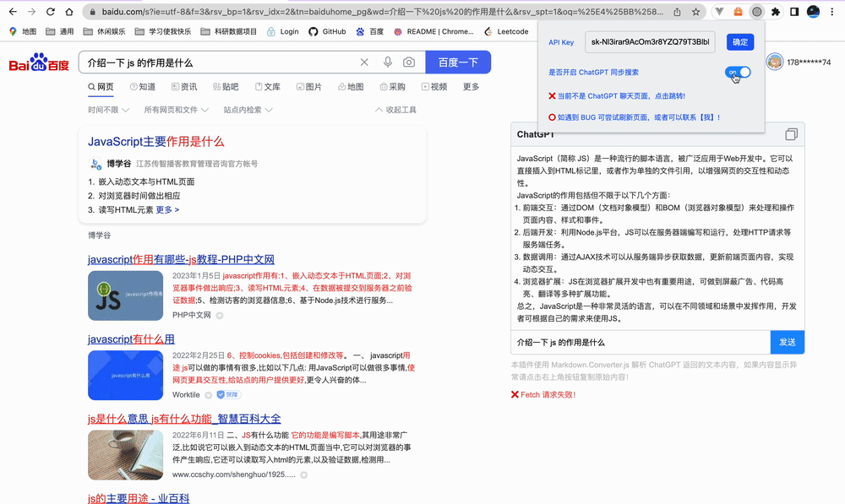Open the 通用 bookmarks folder

coord(60,32)
